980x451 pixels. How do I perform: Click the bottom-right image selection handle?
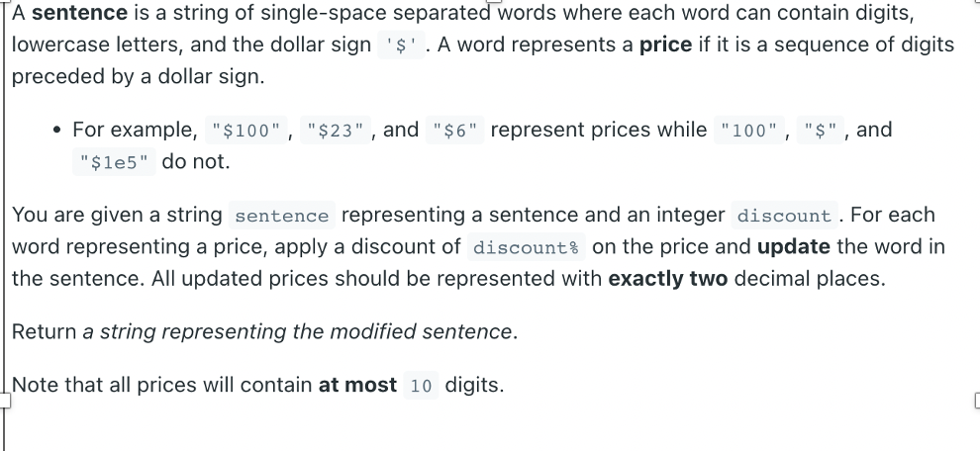pyautogui.click(x=977, y=400)
